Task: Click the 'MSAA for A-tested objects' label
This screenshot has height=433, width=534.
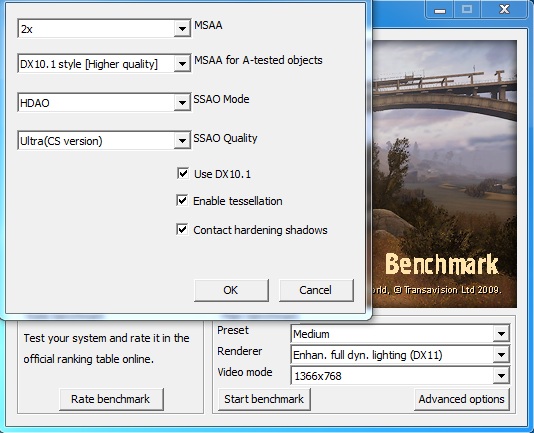Action: (258, 60)
